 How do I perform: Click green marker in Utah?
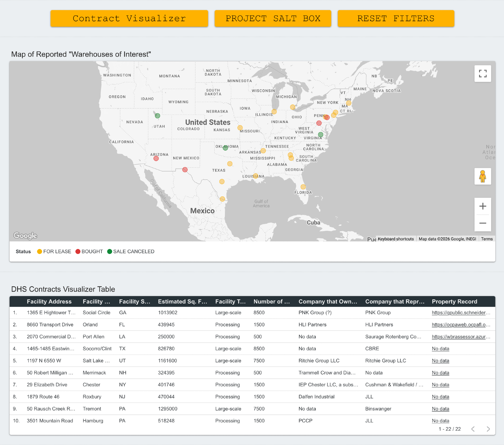pyautogui.click(x=157, y=116)
